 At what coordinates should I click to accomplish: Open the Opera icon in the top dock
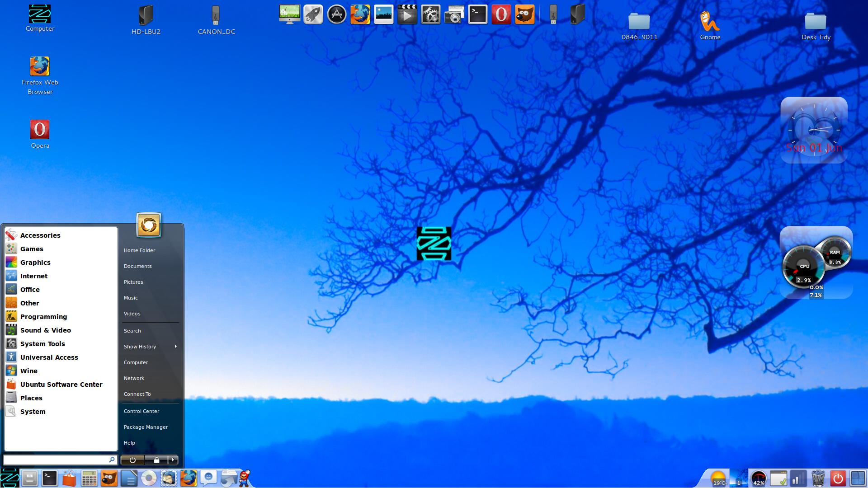point(501,15)
